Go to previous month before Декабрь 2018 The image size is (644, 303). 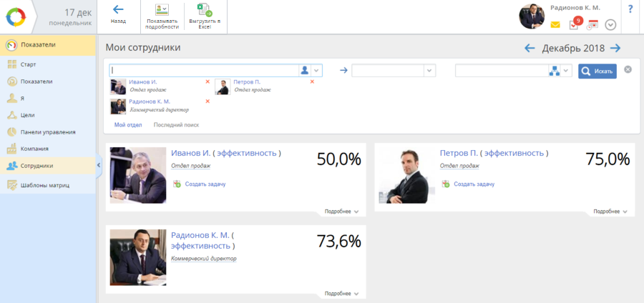coord(530,48)
